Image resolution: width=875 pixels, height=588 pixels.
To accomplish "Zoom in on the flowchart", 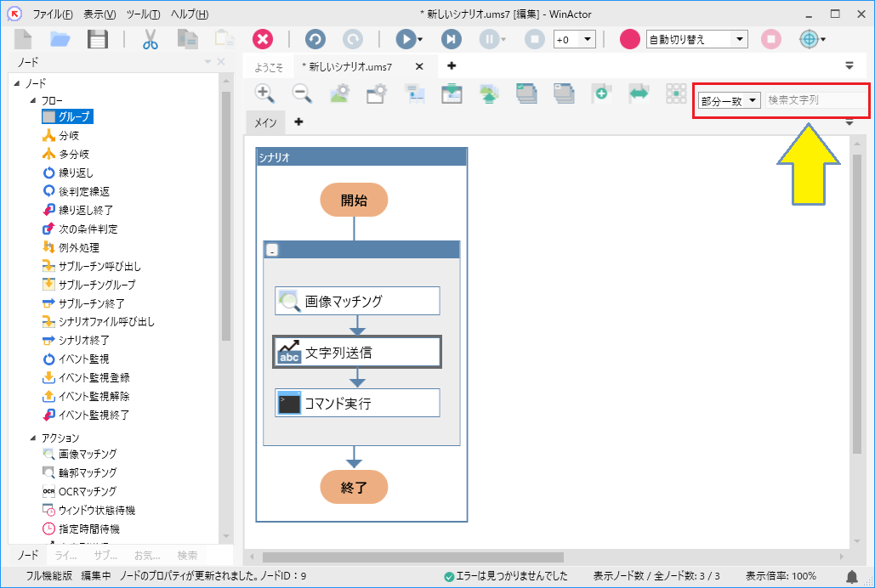I will (264, 93).
